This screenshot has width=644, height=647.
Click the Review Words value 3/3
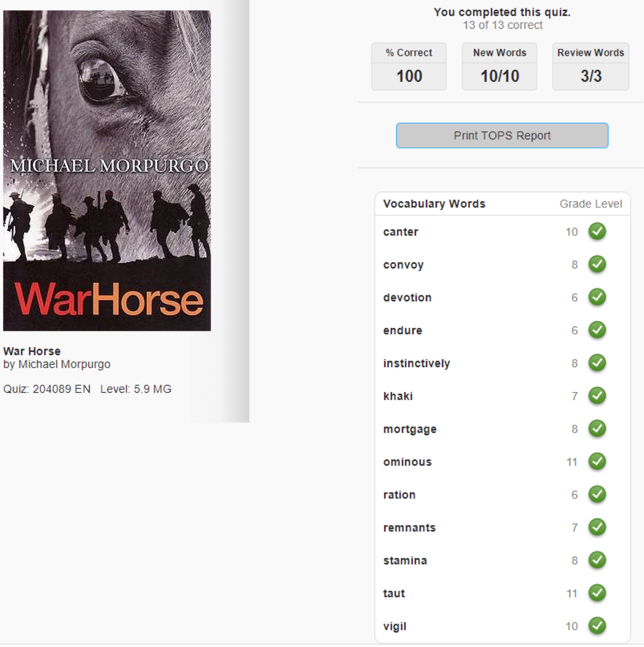tap(591, 76)
